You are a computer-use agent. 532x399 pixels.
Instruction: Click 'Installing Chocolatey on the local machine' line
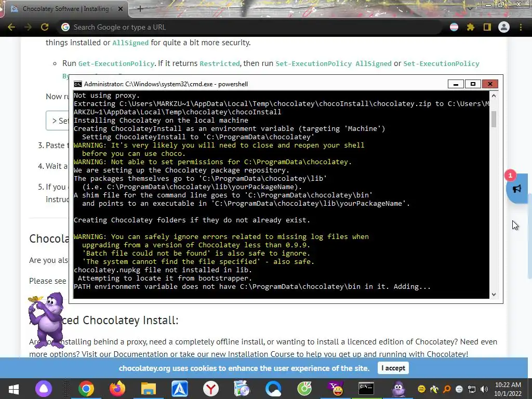161,121
